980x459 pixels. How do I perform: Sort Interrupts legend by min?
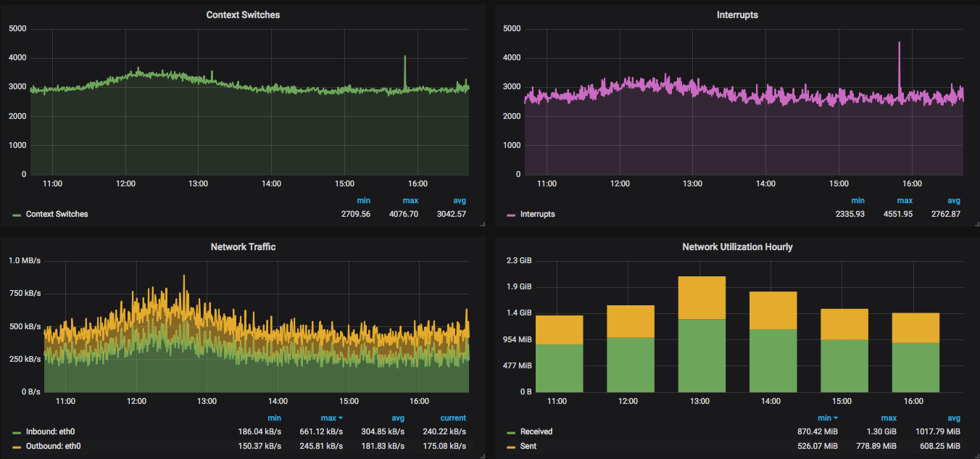click(857, 200)
